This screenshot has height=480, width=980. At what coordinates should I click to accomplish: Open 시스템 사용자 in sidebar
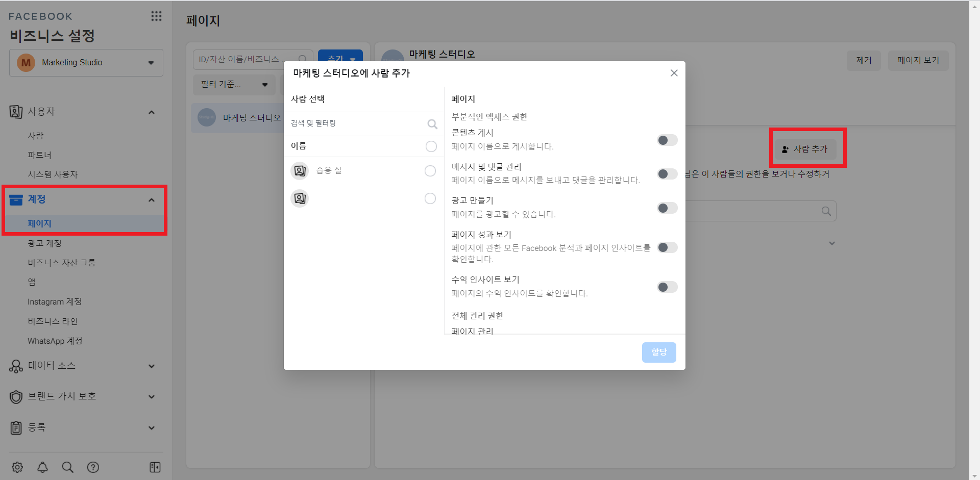[53, 174]
